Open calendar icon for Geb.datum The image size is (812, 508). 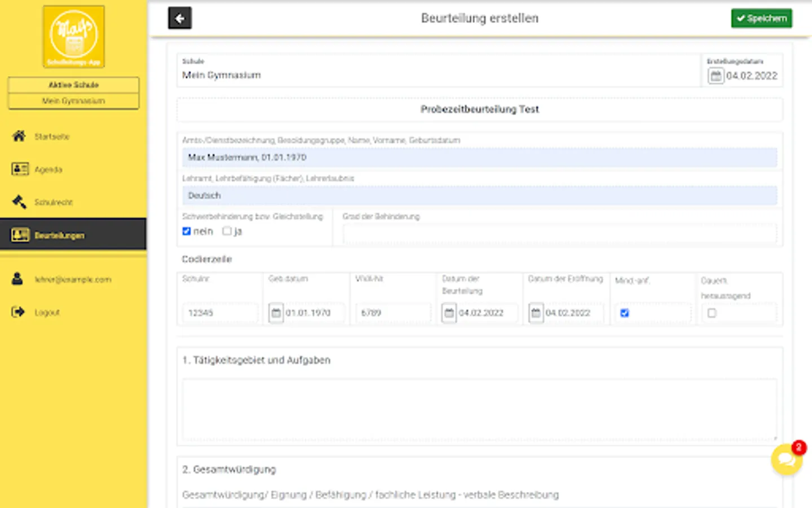tap(276, 313)
